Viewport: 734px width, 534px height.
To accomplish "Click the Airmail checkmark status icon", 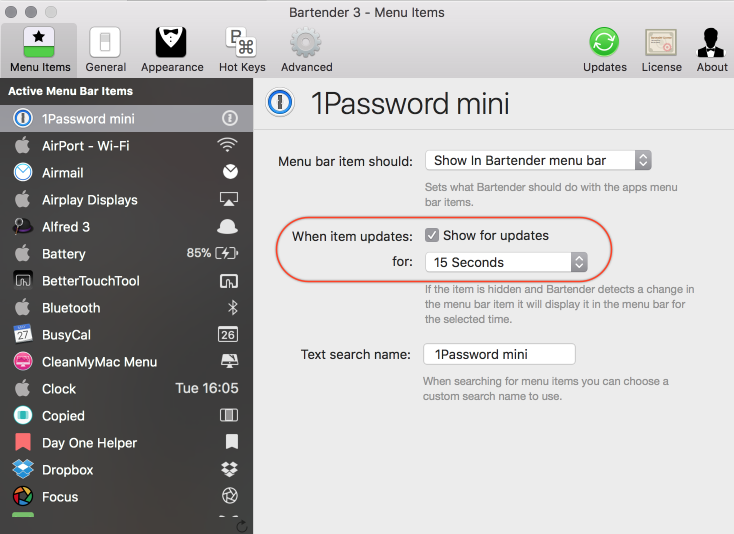I will [230, 172].
